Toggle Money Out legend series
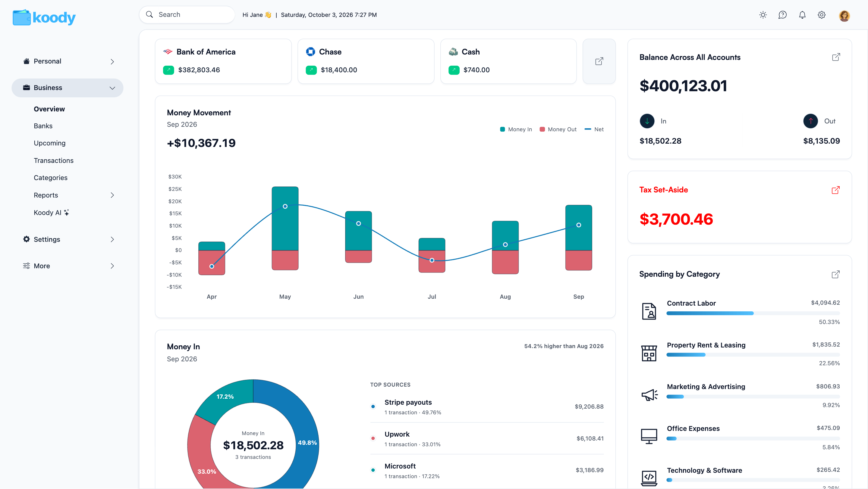Image resolution: width=868 pixels, height=489 pixels. [x=558, y=129]
